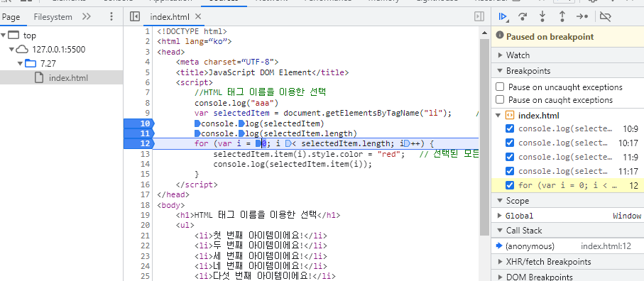Click inline breakpoint before log on line 11
The image size is (644, 281).
click(x=241, y=133)
